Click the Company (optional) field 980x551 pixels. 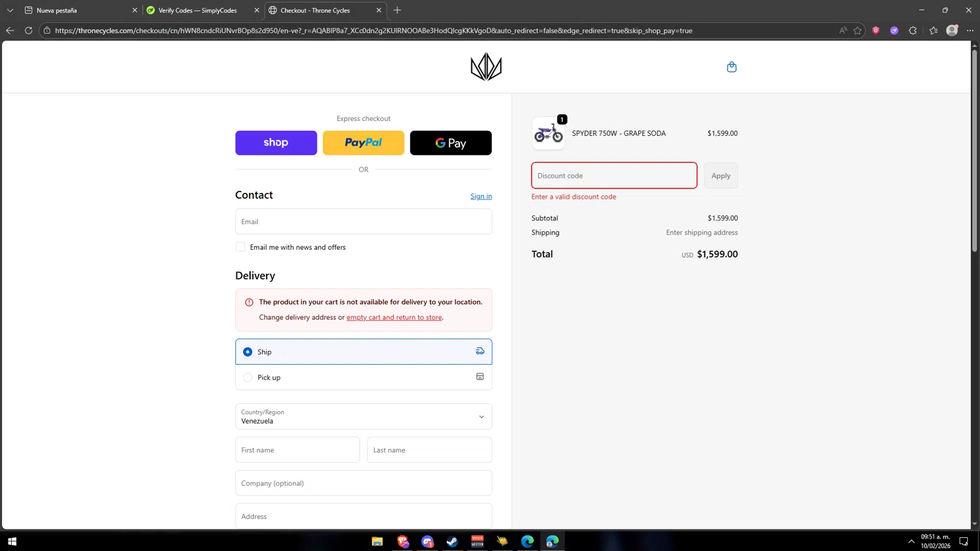tap(363, 483)
